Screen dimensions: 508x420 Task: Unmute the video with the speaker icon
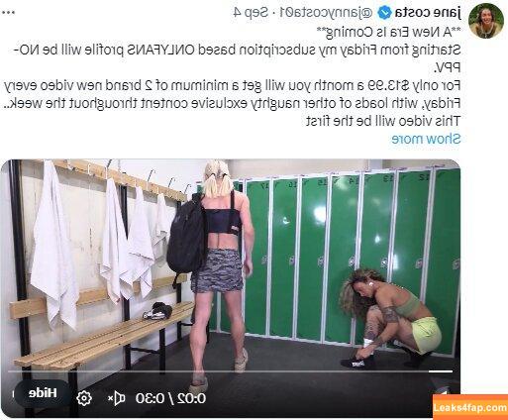click(x=116, y=398)
